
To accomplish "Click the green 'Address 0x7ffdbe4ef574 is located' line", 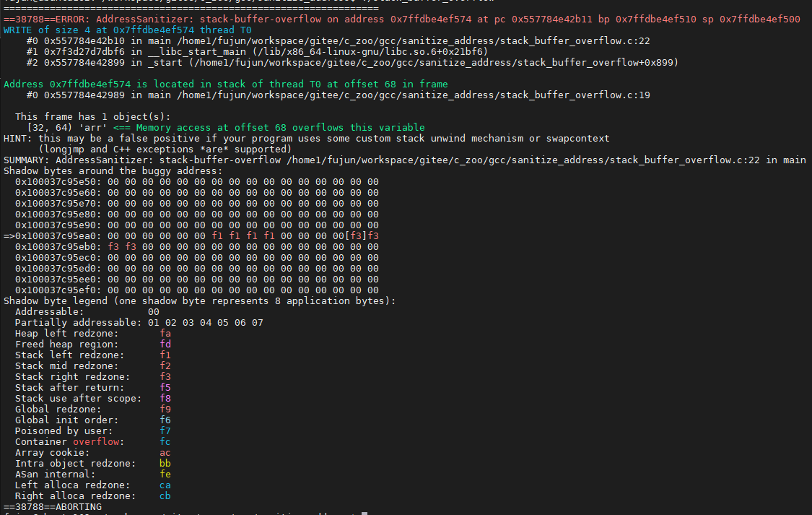I will [x=226, y=84].
